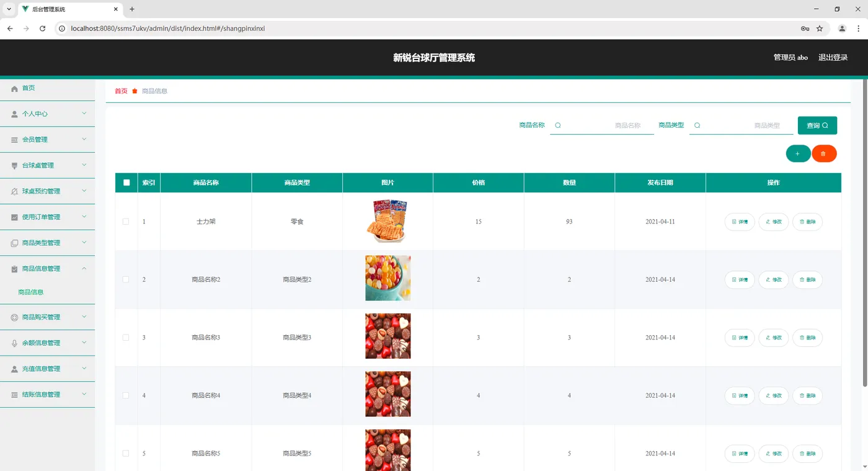
Task: Click 删除 for the 商品名称3 row
Action: (807, 338)
